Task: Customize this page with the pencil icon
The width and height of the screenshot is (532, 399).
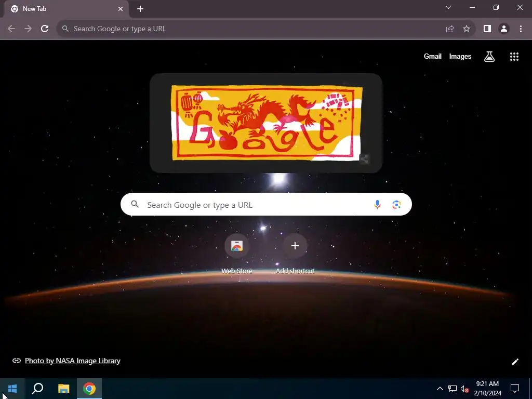Action: pyautogui.click(x=515, y=362)
